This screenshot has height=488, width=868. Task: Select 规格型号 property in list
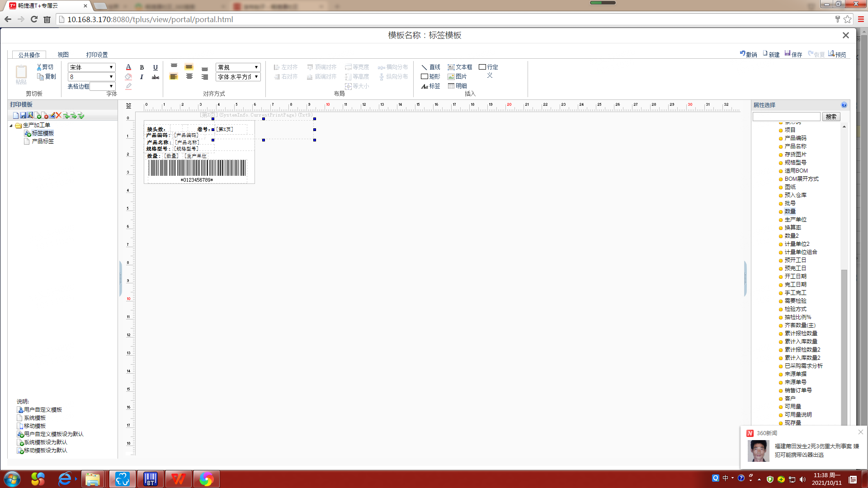tap(795, 163)
